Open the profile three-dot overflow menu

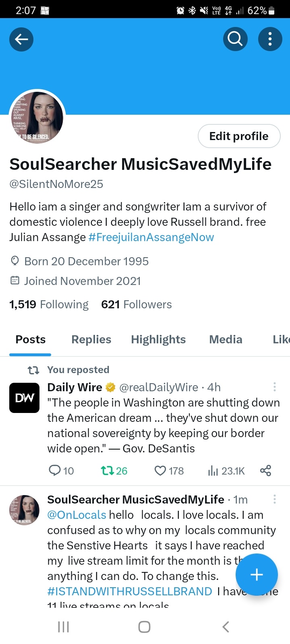click(x=270, y=39)
